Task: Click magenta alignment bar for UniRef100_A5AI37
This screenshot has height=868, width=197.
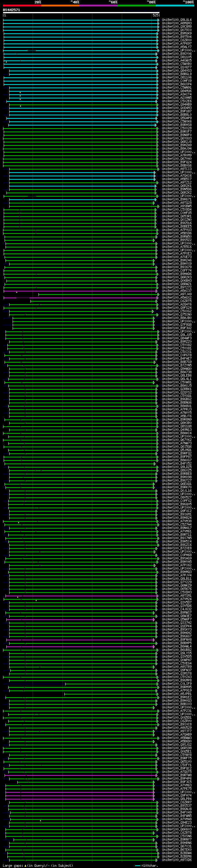Action: pos(81,291)
